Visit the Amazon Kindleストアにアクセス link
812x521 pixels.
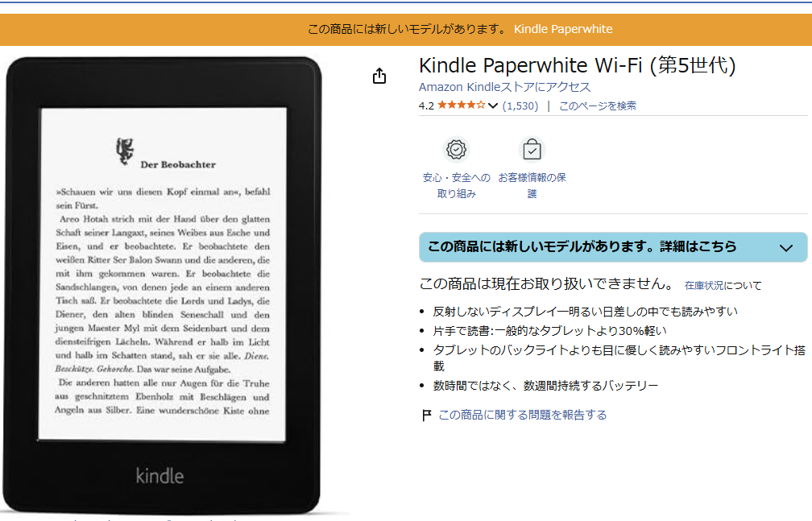tap(504, 87)
